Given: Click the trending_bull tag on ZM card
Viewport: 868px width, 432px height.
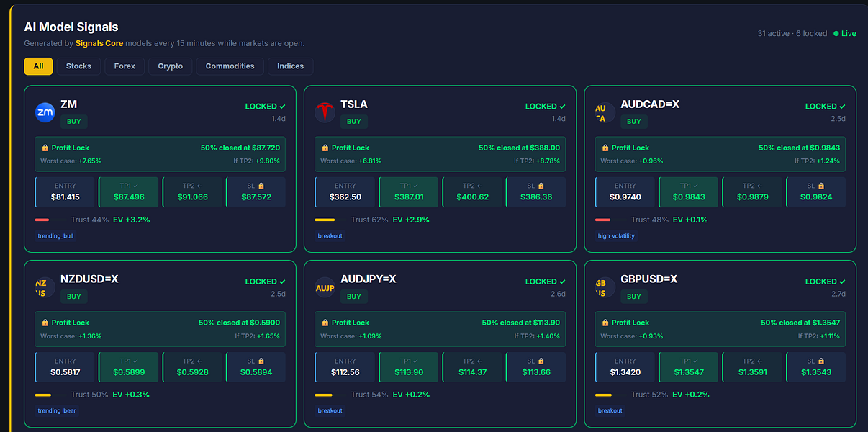Looking at the screenshot, I should click(x=57, y=235).
